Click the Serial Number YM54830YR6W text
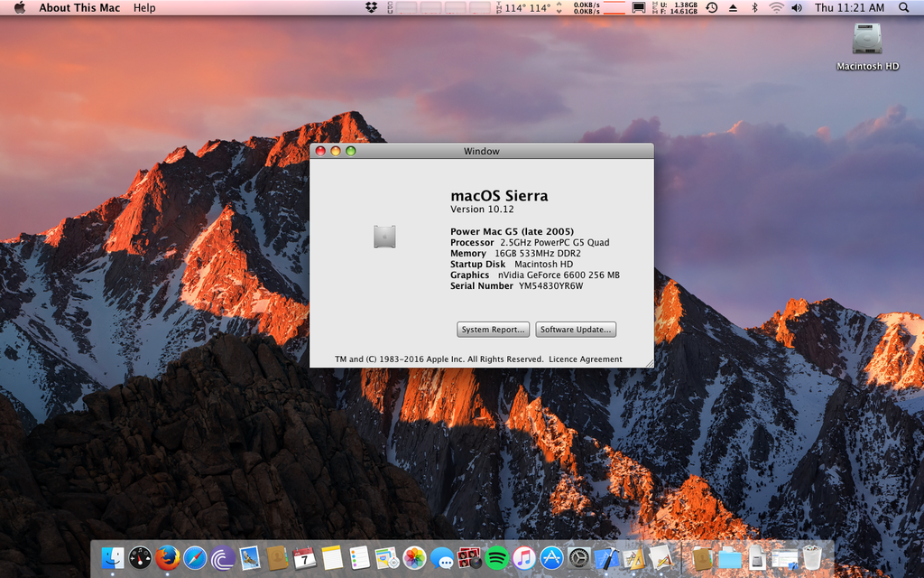 tap(516, 286)
